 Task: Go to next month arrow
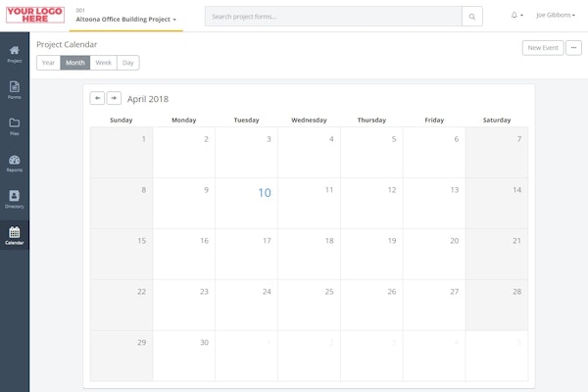114,98
